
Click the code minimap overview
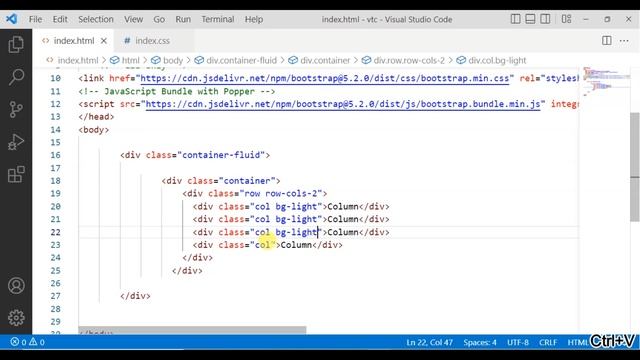607,82
